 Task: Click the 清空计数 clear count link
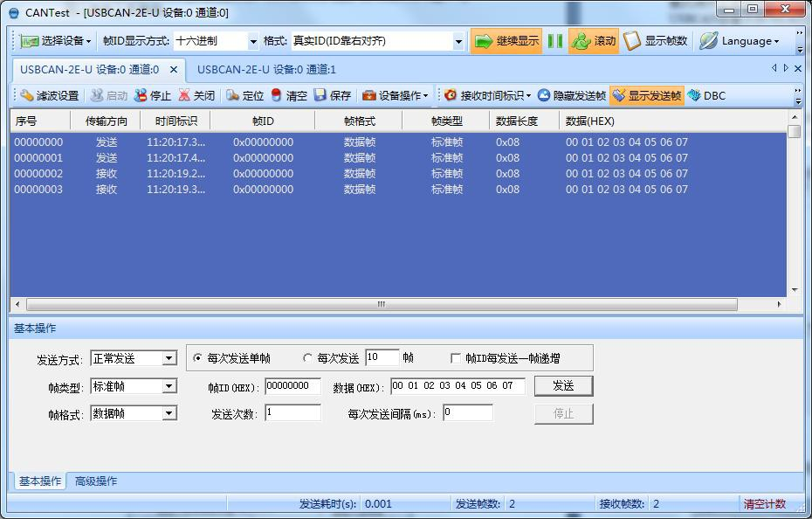coord(764,504)
